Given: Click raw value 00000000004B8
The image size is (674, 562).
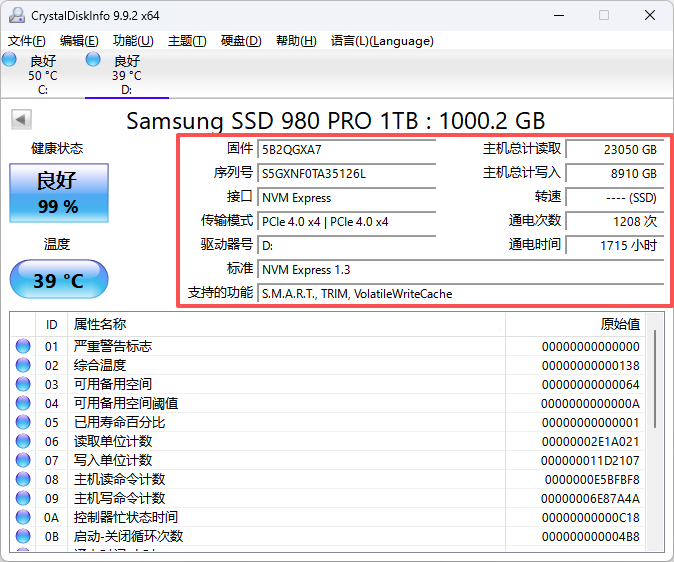Looking at the screenshot, I should click(x=591, y=537).
